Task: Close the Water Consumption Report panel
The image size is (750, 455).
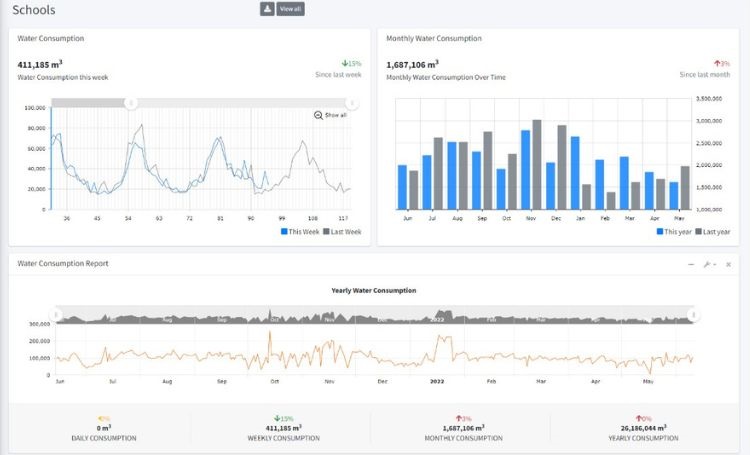Action: coord(728,264)
